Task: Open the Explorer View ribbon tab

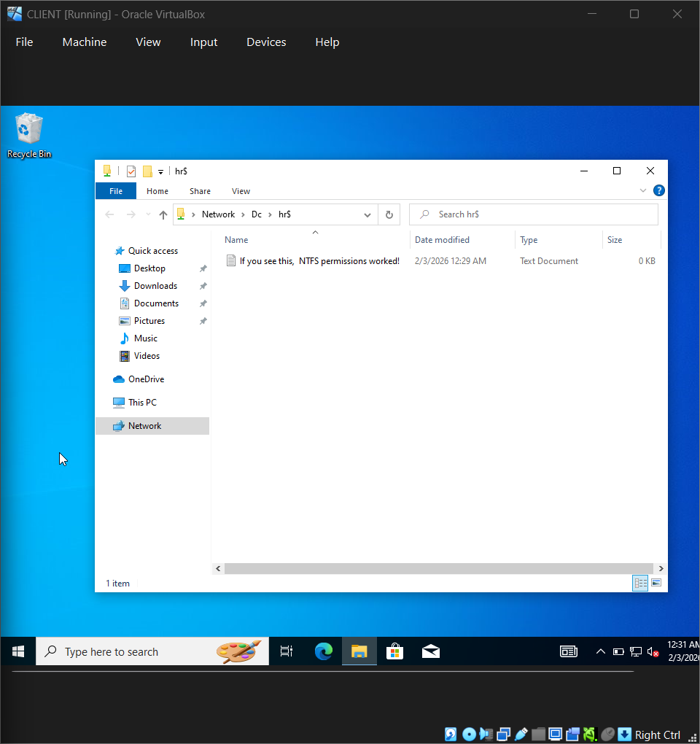Action: pyautogui.click(x=241, y=191)
